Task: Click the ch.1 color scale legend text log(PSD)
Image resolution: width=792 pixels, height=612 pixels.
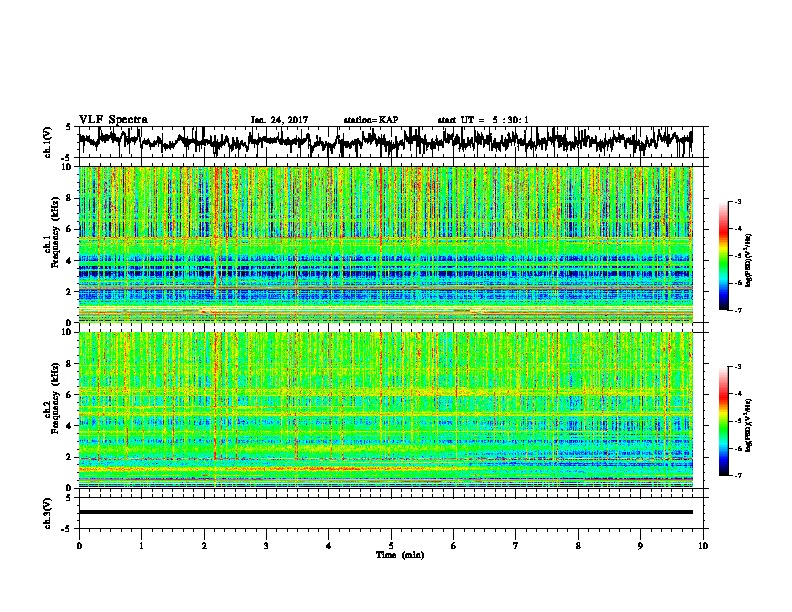Action: pyautogui.click(x=748, y=261)
